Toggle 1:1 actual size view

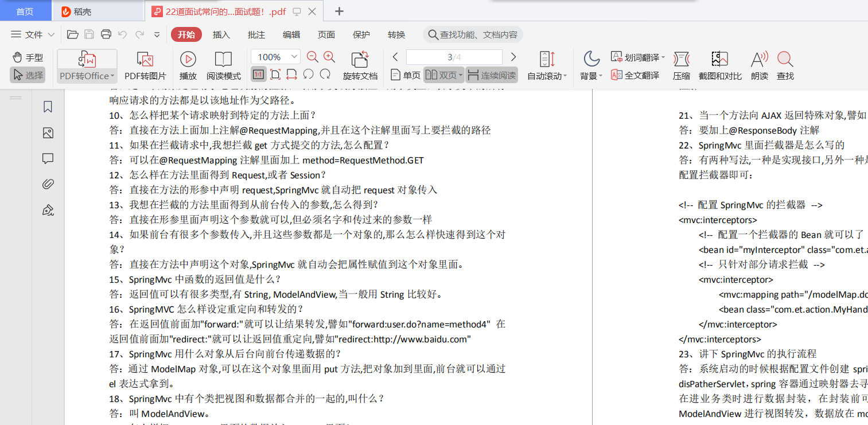[258, 74]
